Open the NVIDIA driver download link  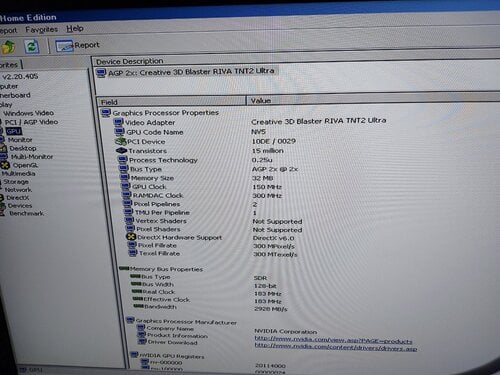(x=336, y=347)
